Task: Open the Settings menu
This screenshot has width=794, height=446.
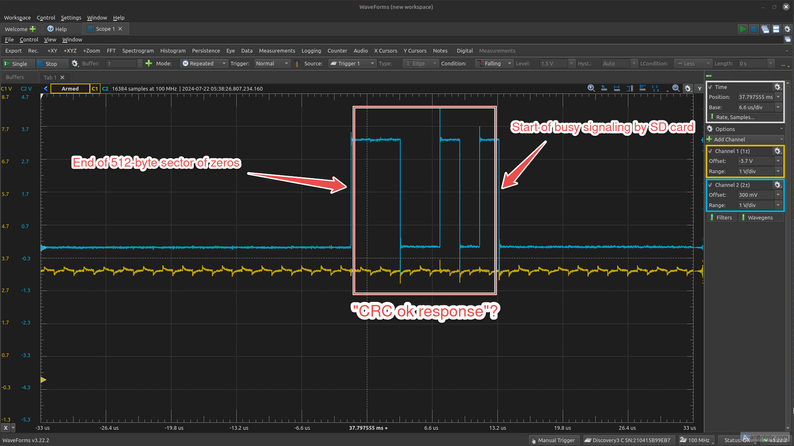Action: click(x=71, y=18)
